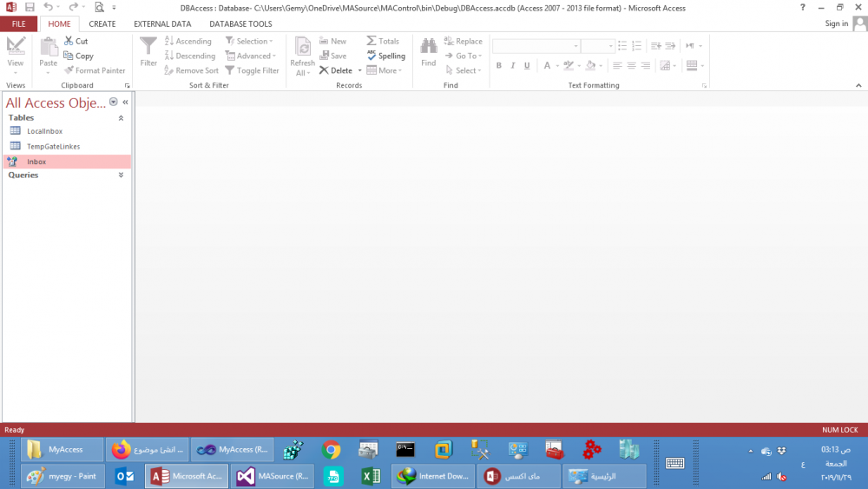Open the Select dropdown
This screenshot has height=489, width=868.
463,70
